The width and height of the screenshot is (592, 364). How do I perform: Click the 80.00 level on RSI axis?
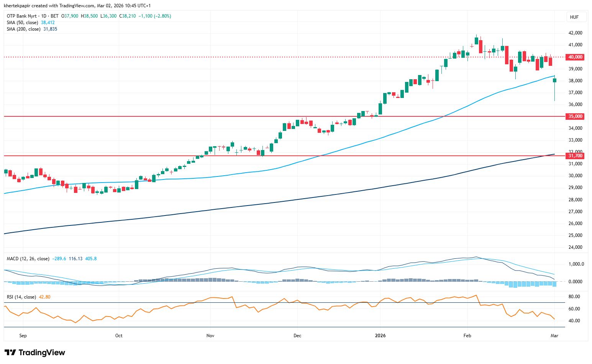pos(574,297)
